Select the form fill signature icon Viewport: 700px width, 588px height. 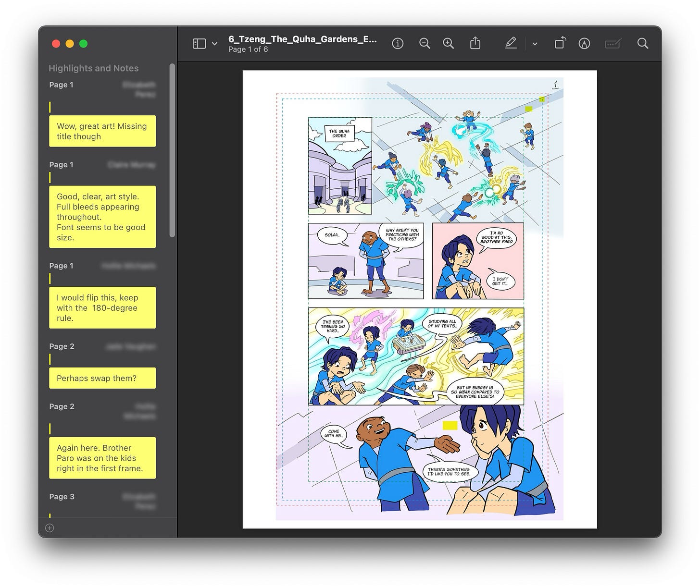[x=612, y=43]
